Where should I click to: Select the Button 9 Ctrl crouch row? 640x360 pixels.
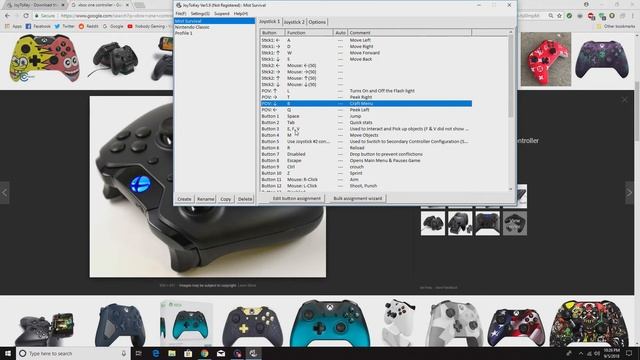coord(366,167)
